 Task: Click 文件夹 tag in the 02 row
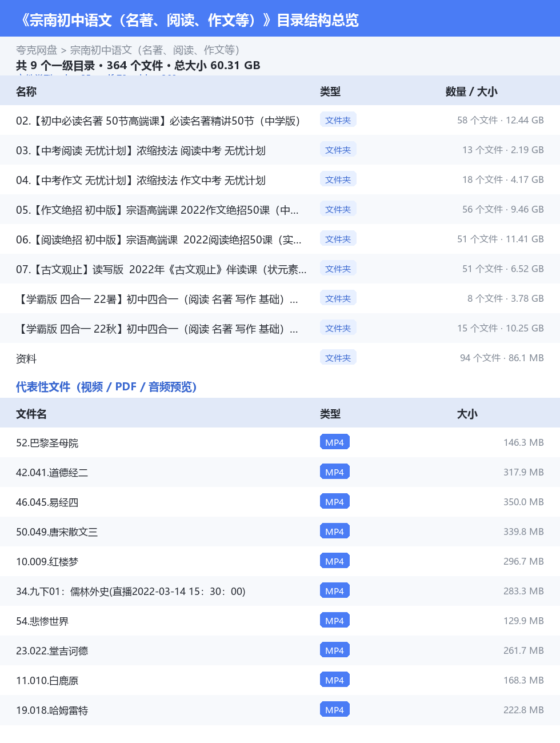click(338, 120)
